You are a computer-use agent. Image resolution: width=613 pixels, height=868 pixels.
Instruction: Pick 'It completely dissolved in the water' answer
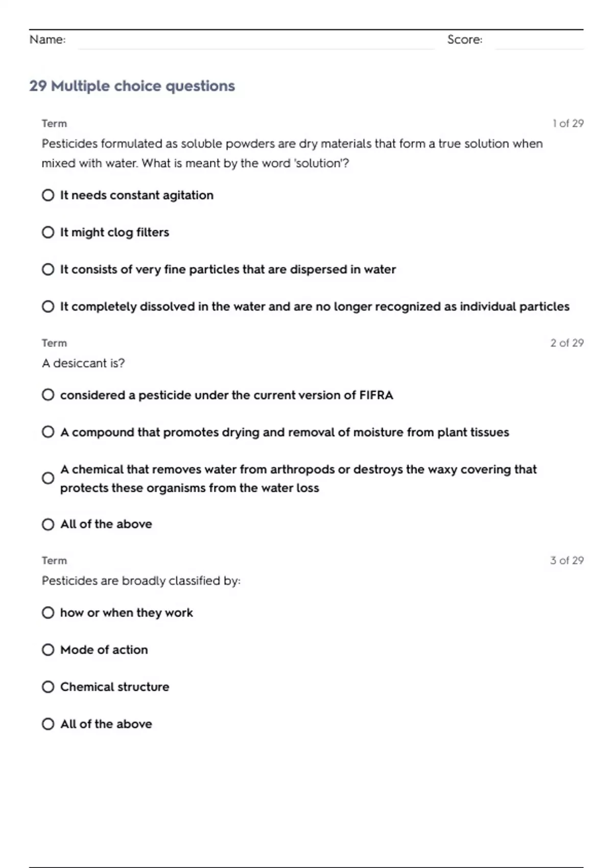coord(48,306)
